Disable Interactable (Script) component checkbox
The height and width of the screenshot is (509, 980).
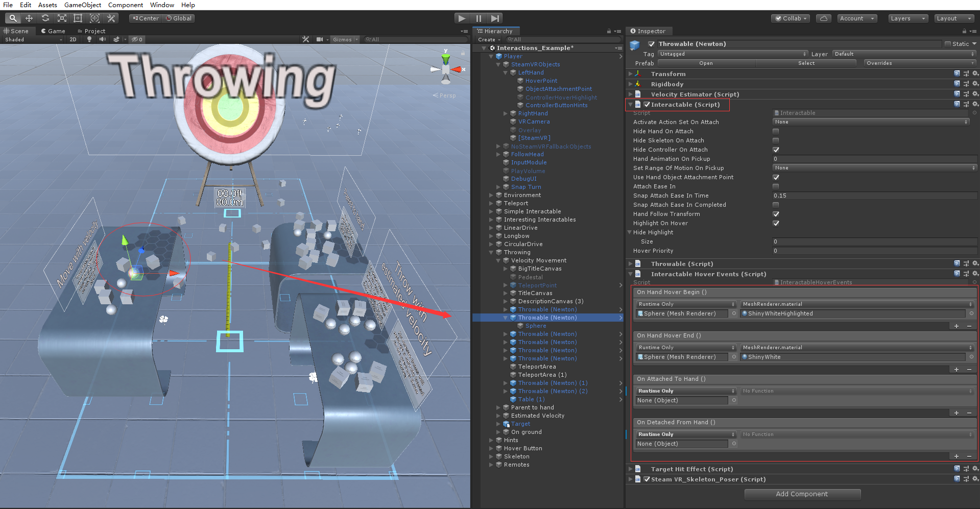tap(647, 105)
